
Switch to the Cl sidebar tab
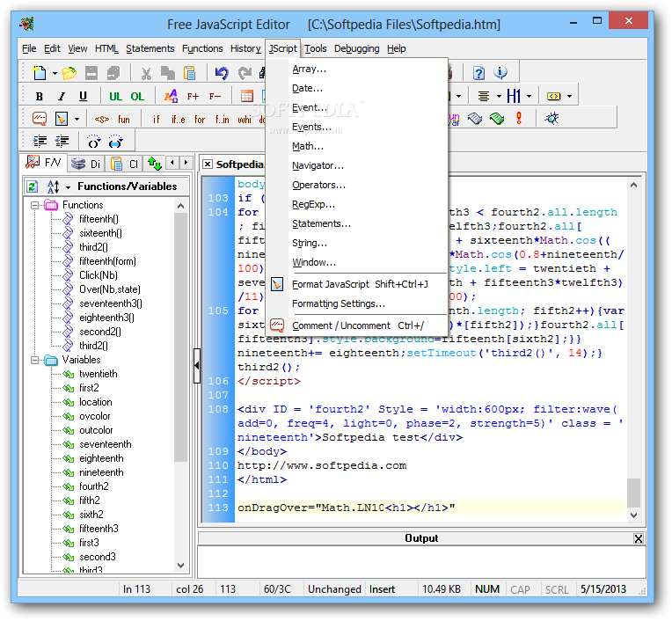[x=124, y=164]
